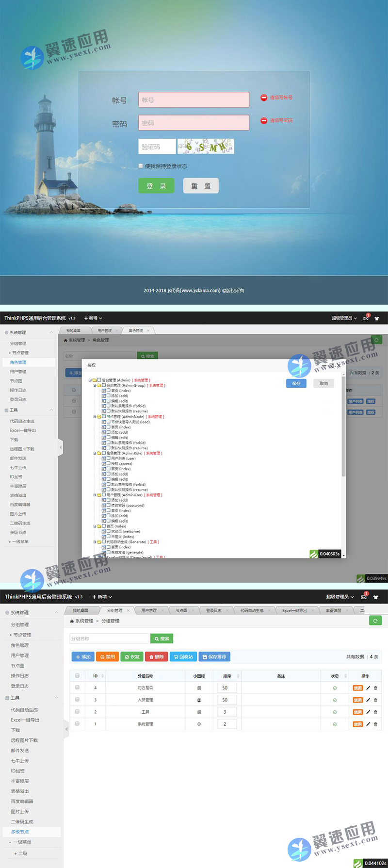Click the shirt theme icon in 分组管理 window

coord(376,597)
